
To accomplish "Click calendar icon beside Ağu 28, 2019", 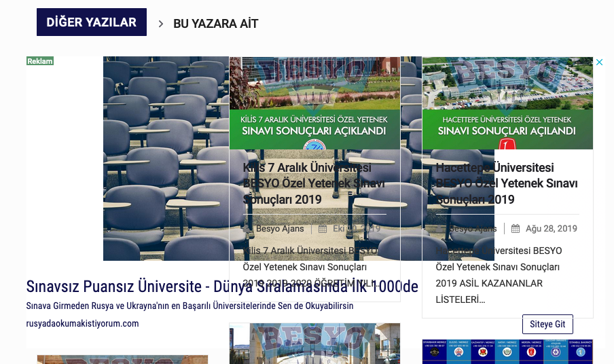I will (x=516, y=229).
